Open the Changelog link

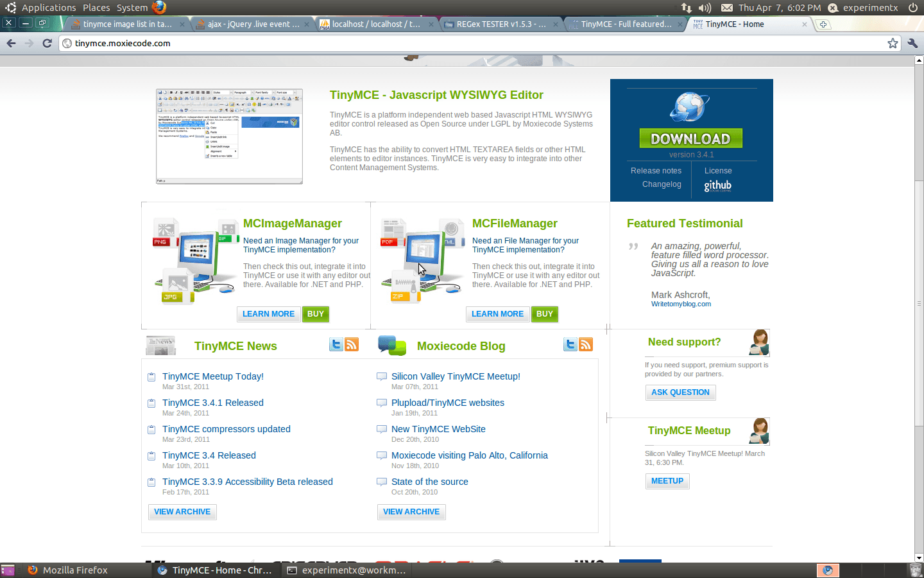coord(662,184)
